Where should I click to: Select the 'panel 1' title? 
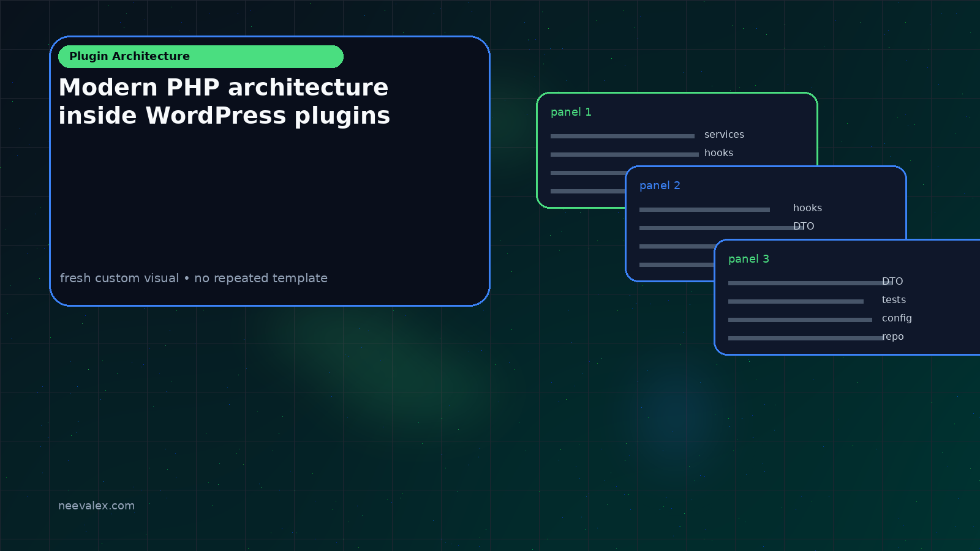[x=571, y=112]
